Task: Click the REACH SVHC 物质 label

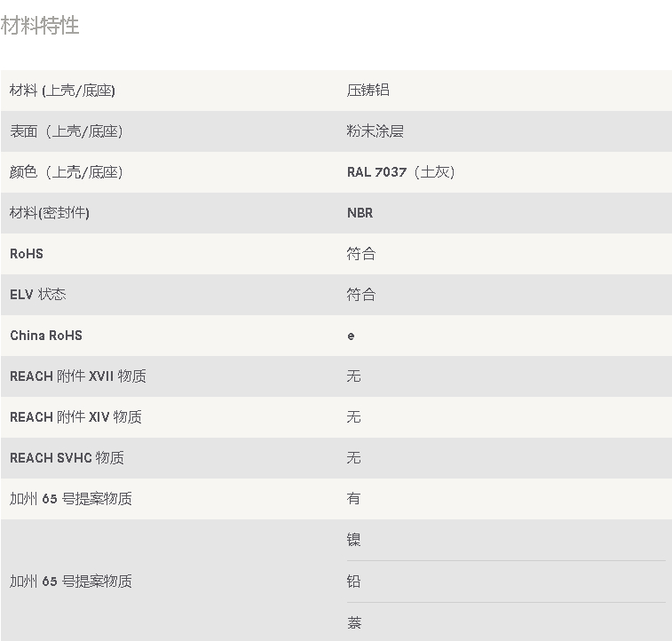Action: tap(67, 458)
